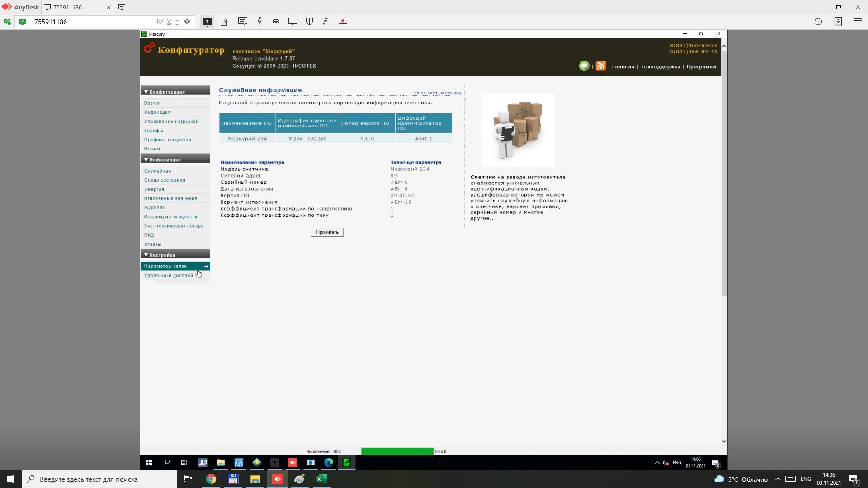Click the green execution progress bar
This screenshot has height=488, width=868.
tap(397, 451)
